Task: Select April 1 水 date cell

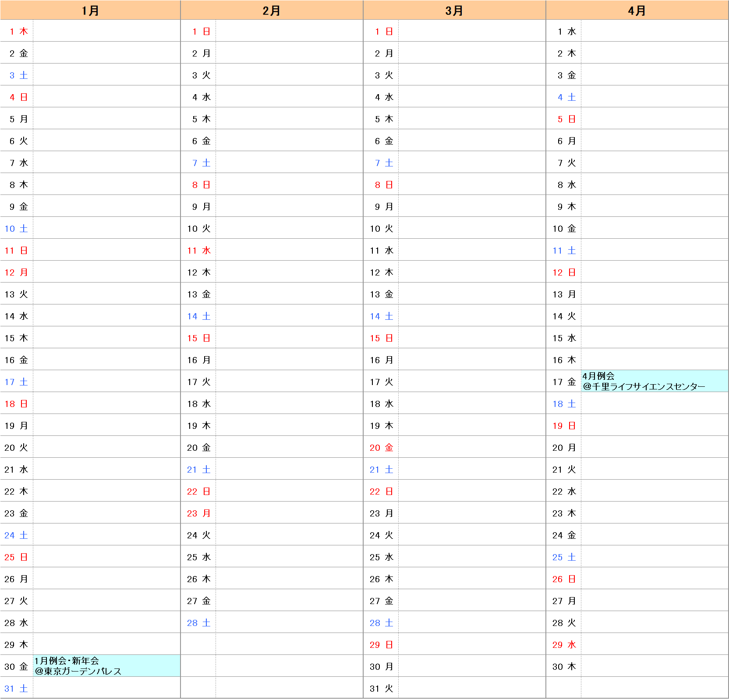Action: click(x=564, y=31)
